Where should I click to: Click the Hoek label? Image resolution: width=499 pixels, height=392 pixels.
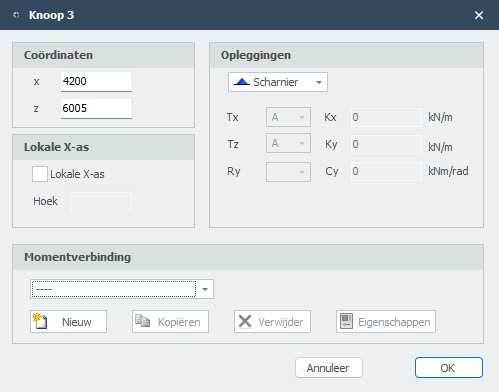pos(45,201)
